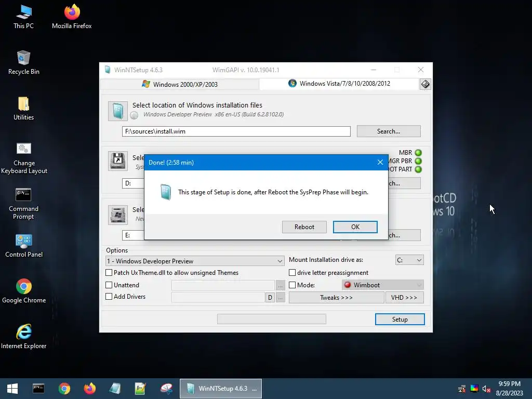Click the boot drive floppy icon
Image resolution: width=532 pixels, height=399 pixels.
click(x=118, y=161)
